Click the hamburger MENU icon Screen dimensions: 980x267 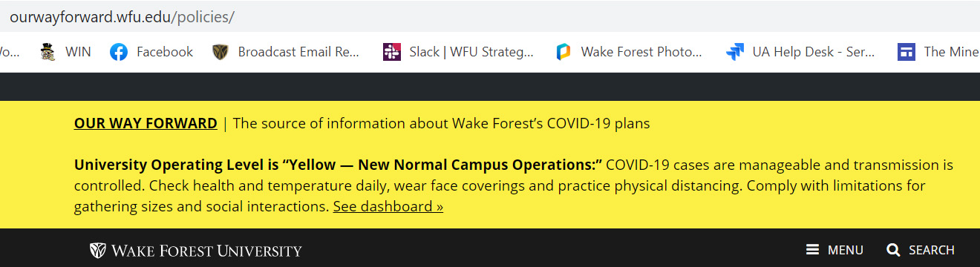813,250
